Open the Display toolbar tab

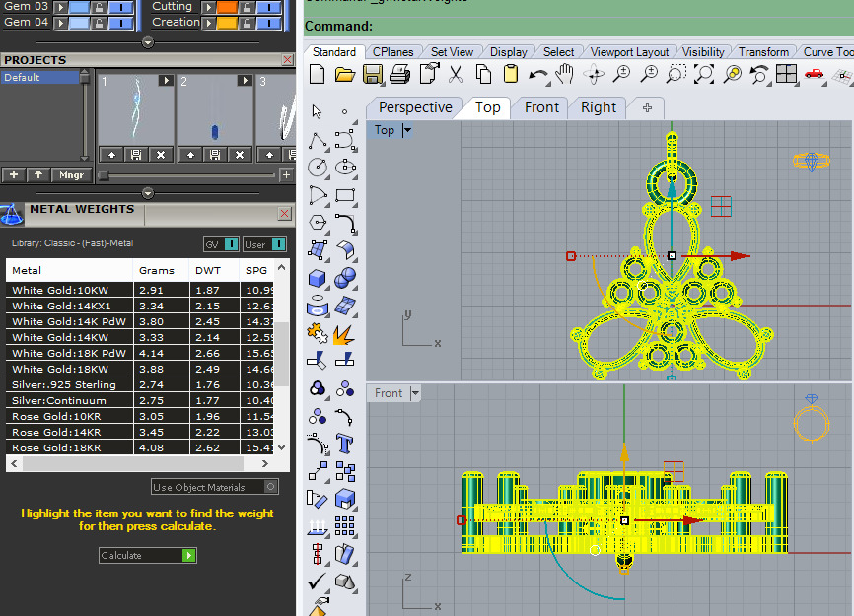[x=508, y=52]
